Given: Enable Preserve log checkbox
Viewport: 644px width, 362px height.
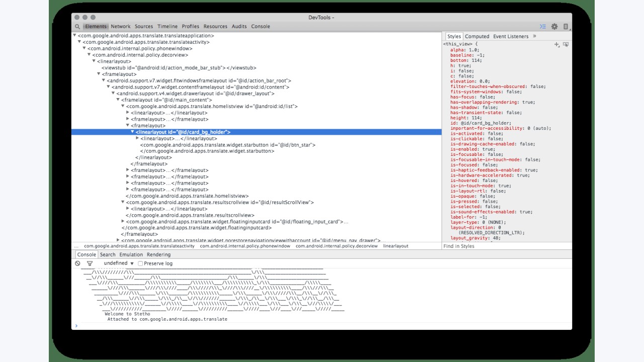Looking at the screenshot, I should pyautogui.click(x=140, y=263).
